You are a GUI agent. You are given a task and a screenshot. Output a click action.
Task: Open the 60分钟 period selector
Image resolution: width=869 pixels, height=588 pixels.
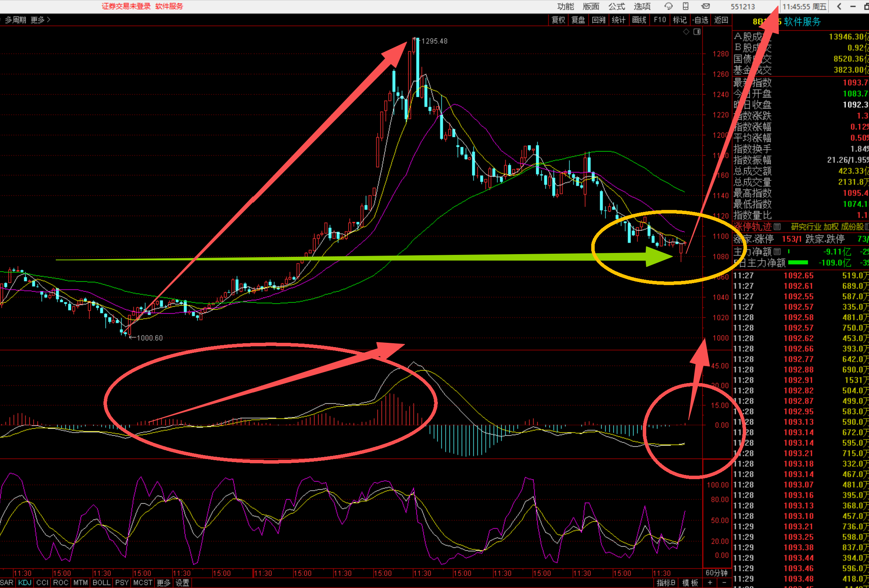coord(716,573)
